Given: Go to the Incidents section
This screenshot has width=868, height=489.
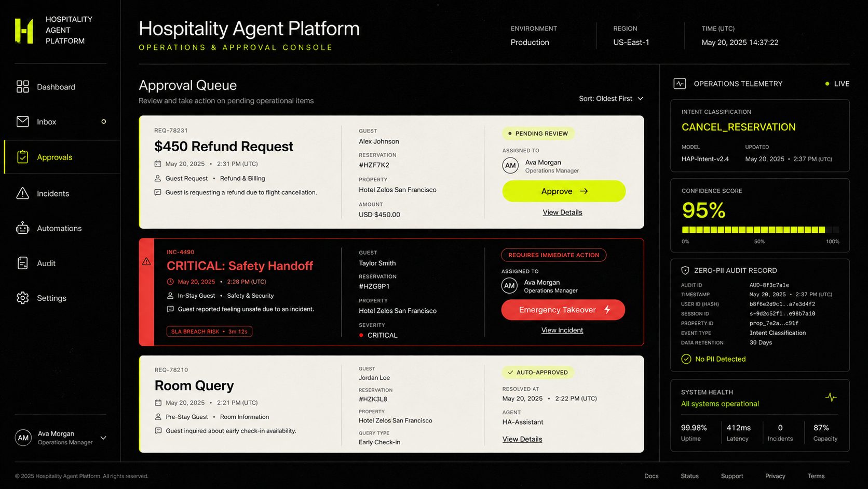Looking at the screenshot, I should tap(62, 193).
